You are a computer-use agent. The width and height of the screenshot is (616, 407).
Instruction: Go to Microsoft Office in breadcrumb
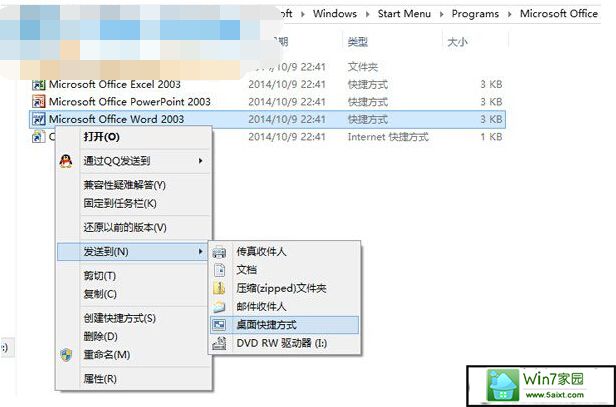(x=559, y=14)
